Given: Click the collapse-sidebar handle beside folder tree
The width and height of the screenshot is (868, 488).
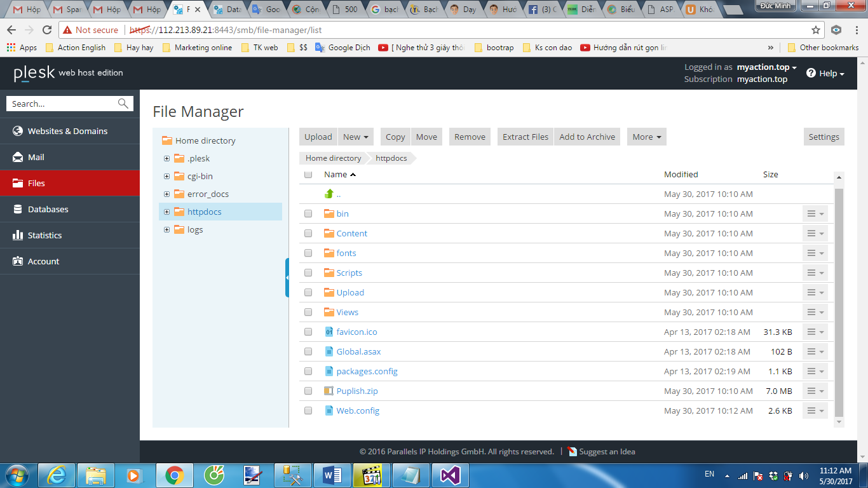Looking at the screenshot, I should click(x=287, y=278).
